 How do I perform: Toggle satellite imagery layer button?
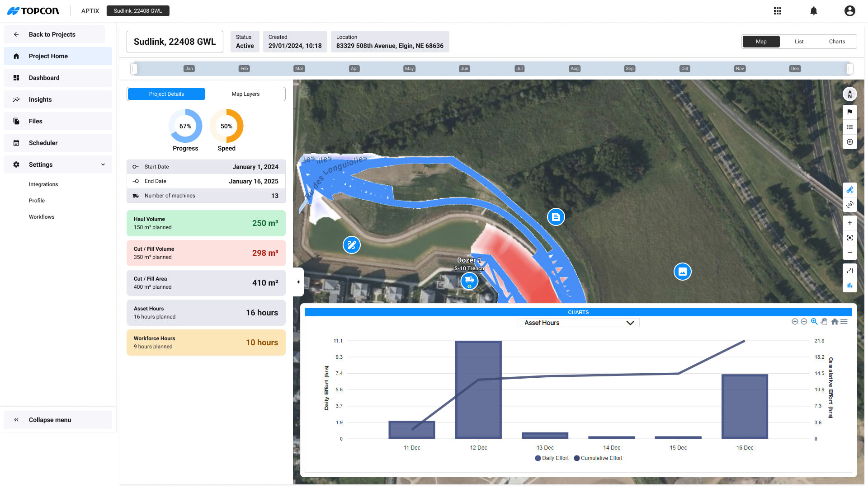pyautogui.click(x=850, y=190)
